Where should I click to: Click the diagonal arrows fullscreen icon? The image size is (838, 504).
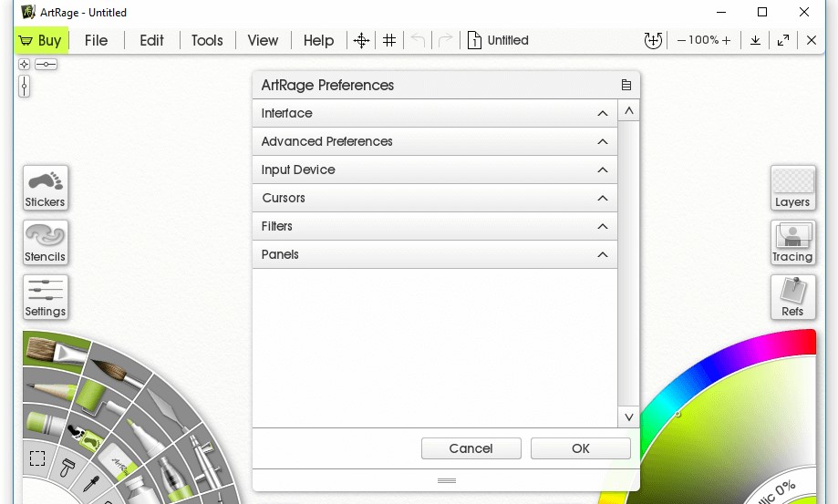tap(783, 41)
